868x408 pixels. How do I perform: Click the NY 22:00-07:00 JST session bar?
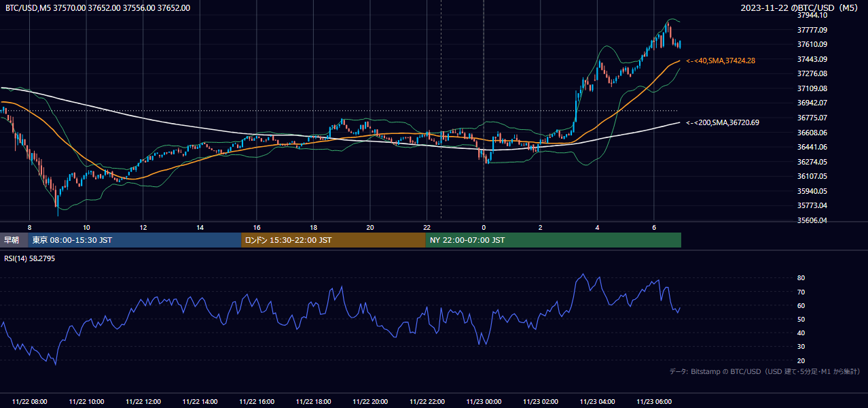[x=553, y=240]
